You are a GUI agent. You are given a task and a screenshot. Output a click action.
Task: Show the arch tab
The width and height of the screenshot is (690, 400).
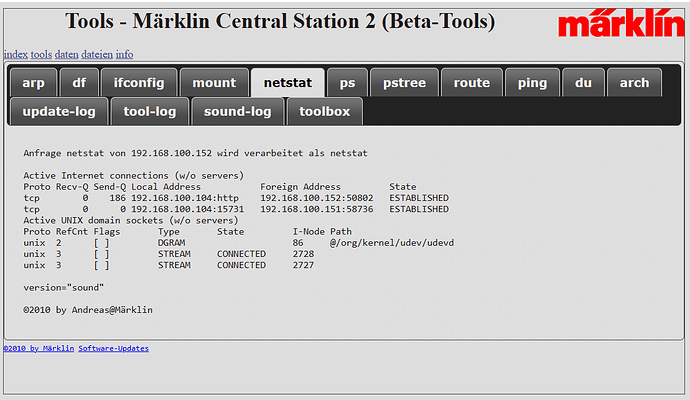[634, 83]
